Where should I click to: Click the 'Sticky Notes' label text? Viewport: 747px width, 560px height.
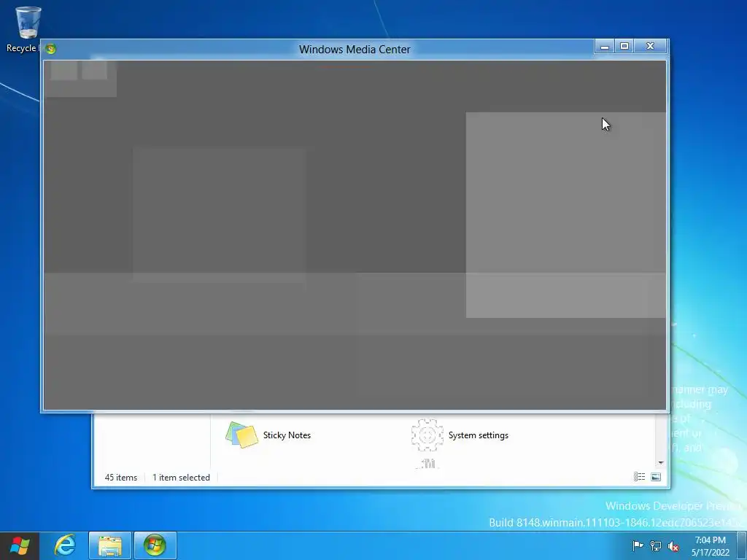coord(287,435)
